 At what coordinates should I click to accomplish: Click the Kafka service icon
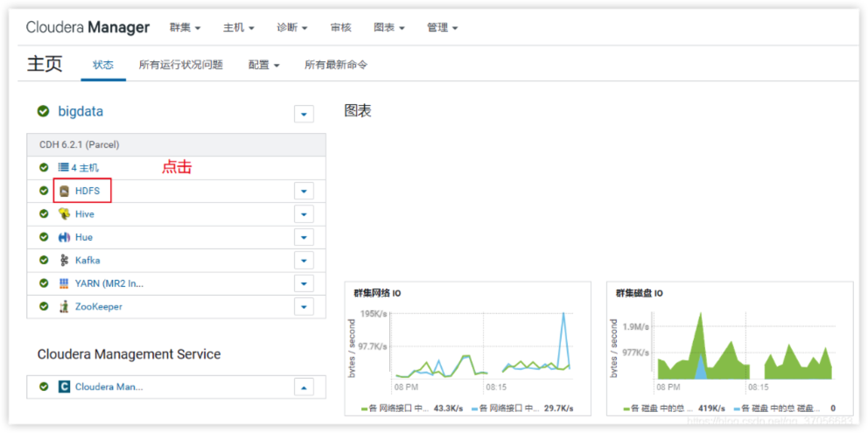pos(64,261)
